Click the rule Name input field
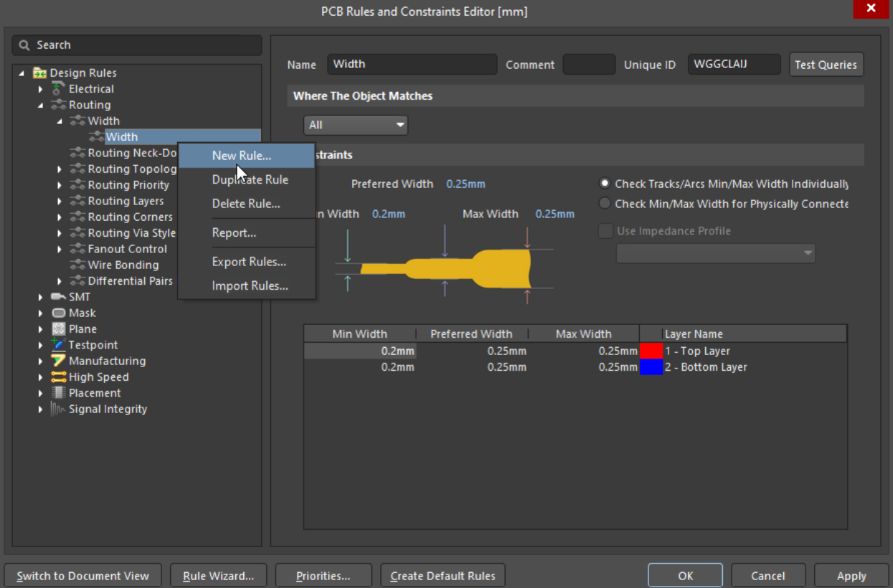The height and width of the screenshot is (588, 893). pos(412,65)
